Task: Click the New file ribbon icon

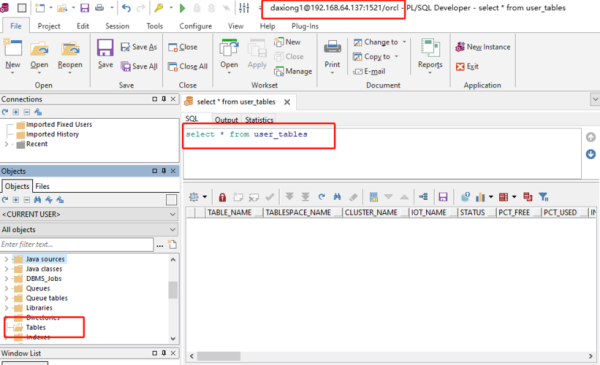Action: point(13,49)
